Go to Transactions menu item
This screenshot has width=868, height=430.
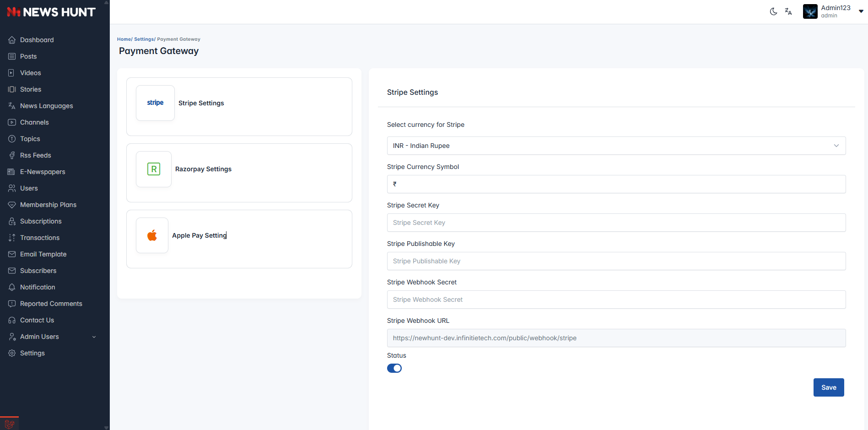point(40,238)
